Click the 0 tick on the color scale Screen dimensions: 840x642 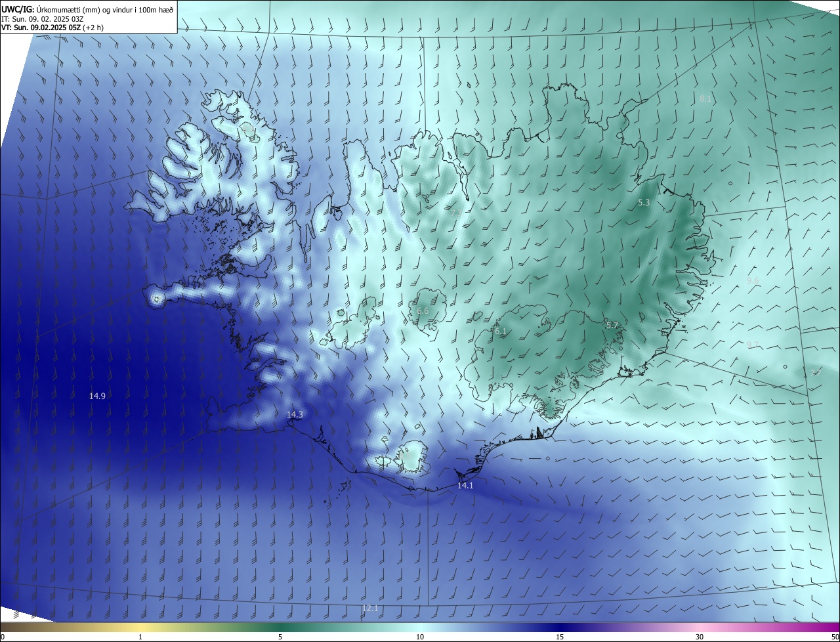pyautogui.click(x=3, y=637)
